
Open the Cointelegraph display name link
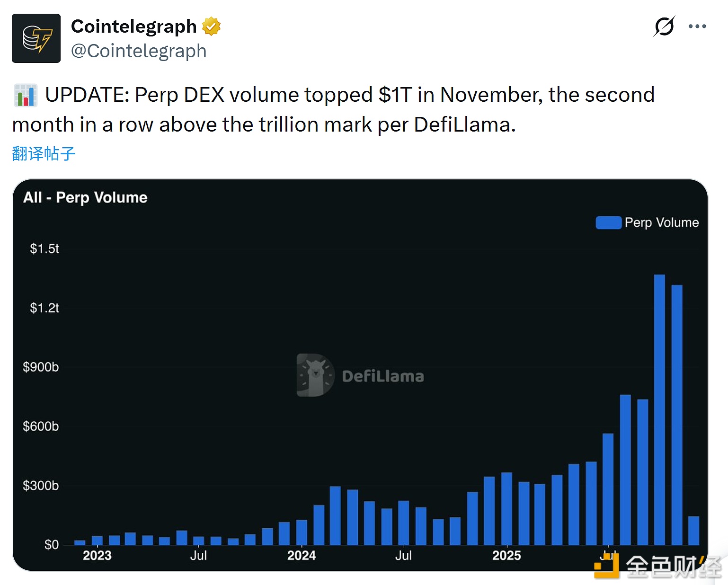(x=133, y=27)
